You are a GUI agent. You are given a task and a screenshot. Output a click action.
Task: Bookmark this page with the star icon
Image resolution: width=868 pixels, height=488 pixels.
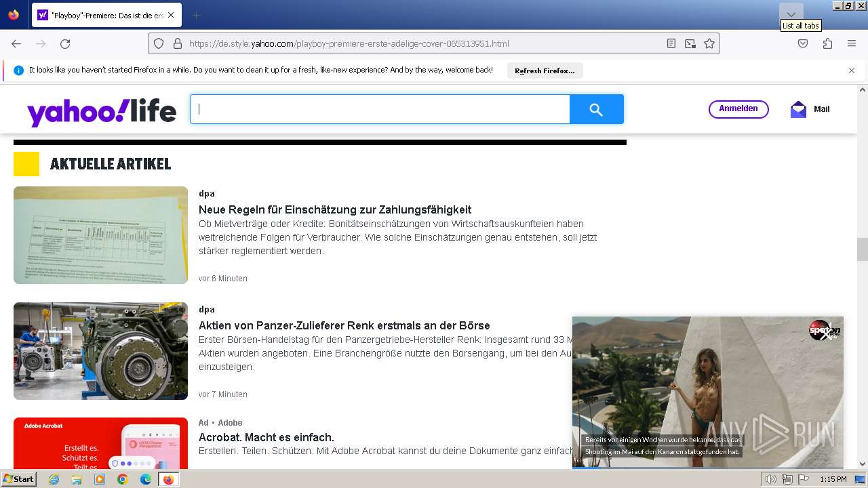(709, 43)
